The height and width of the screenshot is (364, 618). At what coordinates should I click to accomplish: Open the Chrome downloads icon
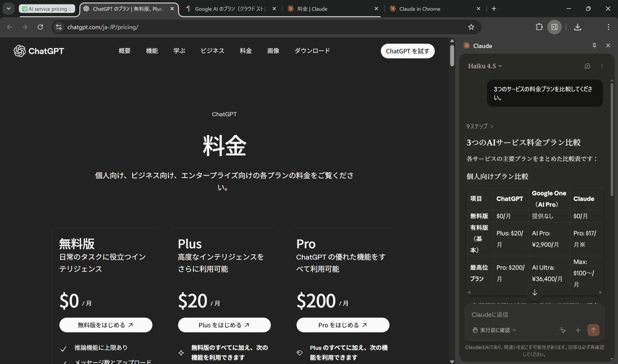(x=577, y=27)
